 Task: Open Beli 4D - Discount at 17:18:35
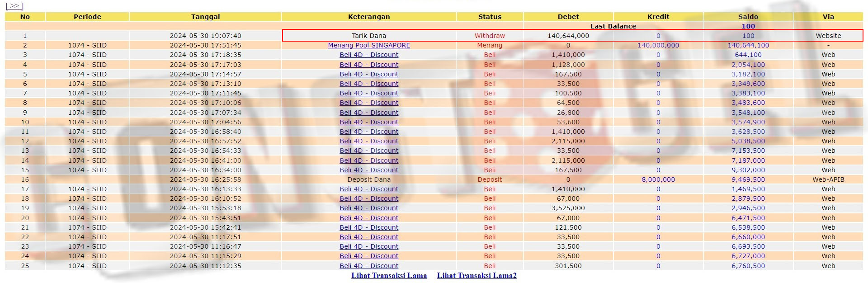click(x=369, y=55)
